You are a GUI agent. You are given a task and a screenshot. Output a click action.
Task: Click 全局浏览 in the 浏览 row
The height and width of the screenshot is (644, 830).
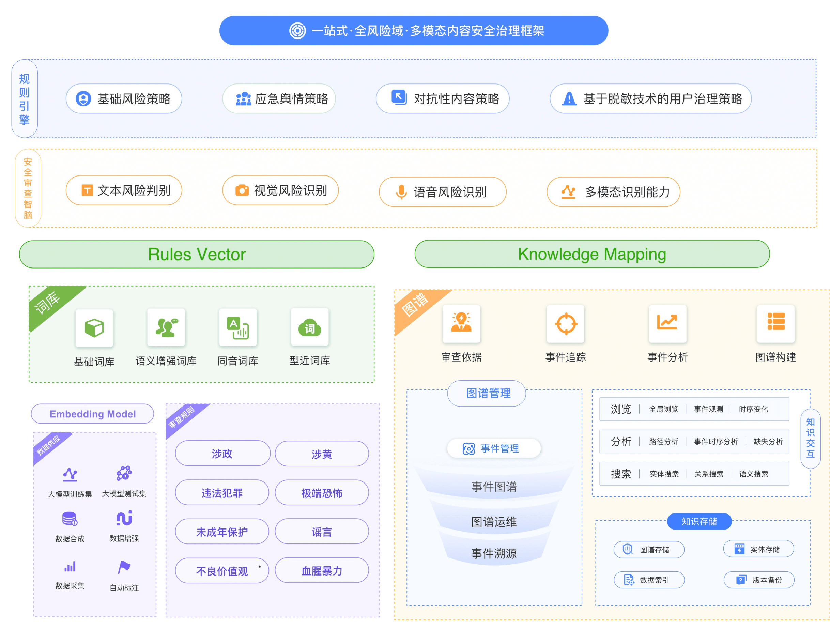click(x=663, y=409)
